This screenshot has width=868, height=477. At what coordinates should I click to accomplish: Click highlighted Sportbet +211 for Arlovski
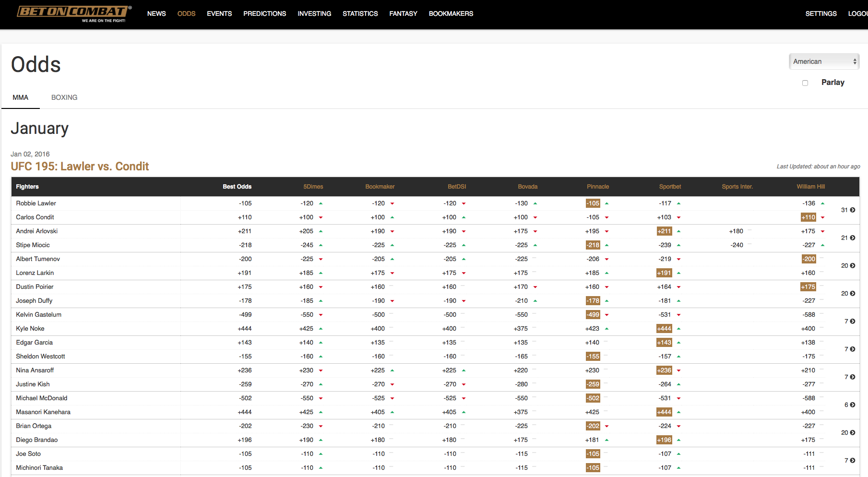pos(665,231)
